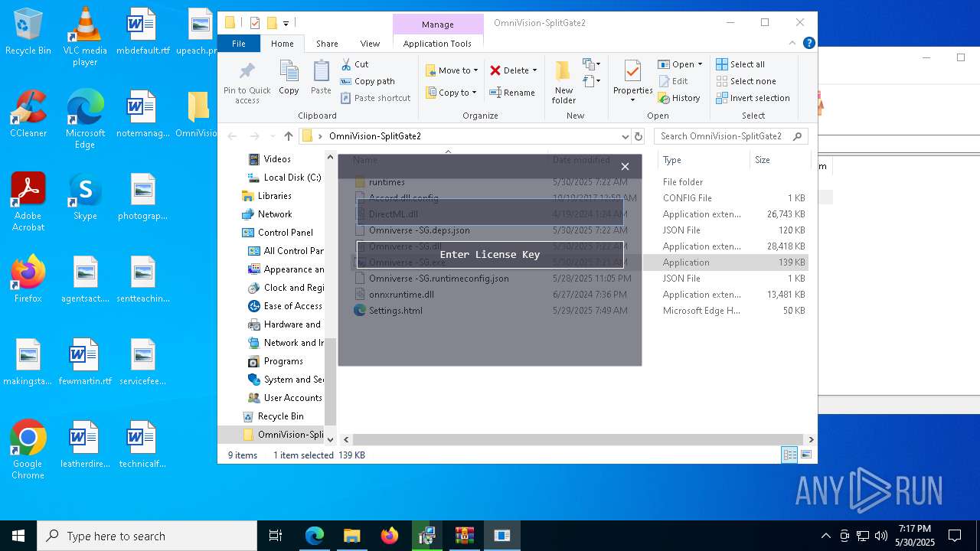Click Select none

point(746,81)
